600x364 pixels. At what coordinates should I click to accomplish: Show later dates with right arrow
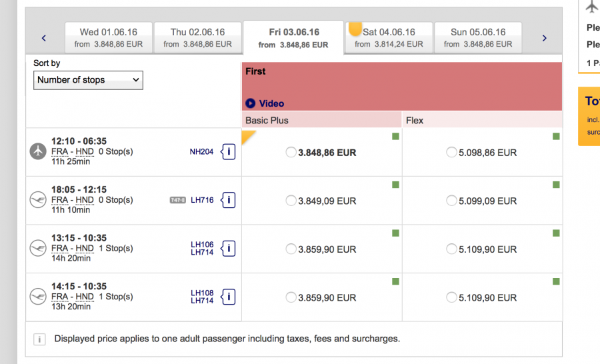(544, 38)
